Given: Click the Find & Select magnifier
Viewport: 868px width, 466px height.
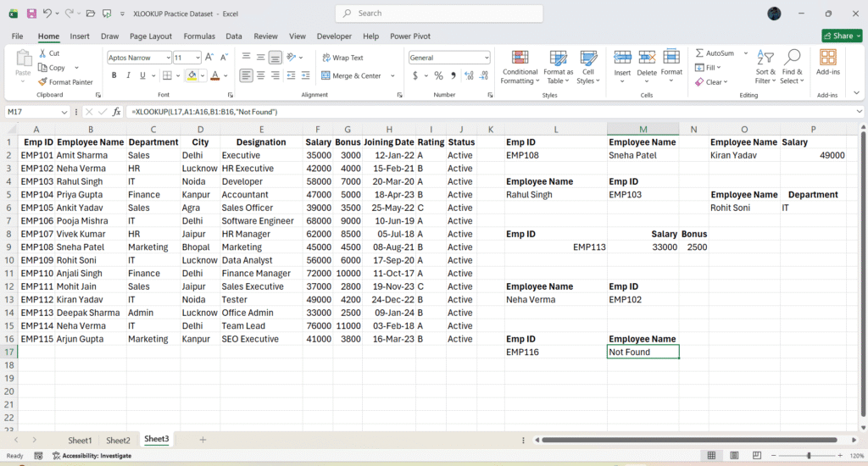Looking at the screenshot, I should (793, 57).
